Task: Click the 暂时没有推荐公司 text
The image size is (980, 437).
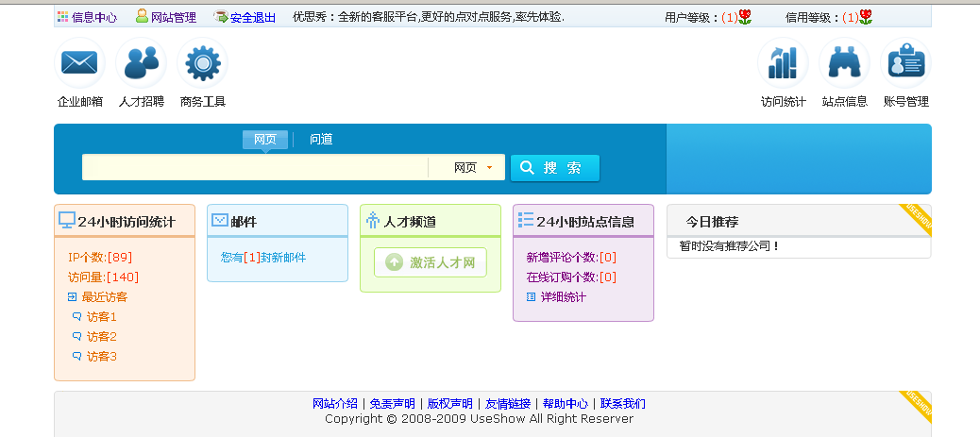Action: [x=730, y=246]
